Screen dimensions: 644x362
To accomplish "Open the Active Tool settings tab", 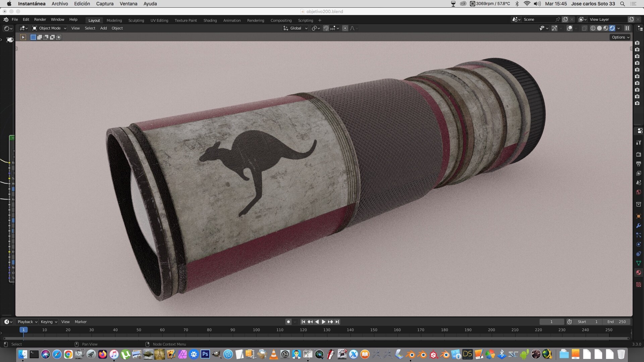I will (639, 142).
